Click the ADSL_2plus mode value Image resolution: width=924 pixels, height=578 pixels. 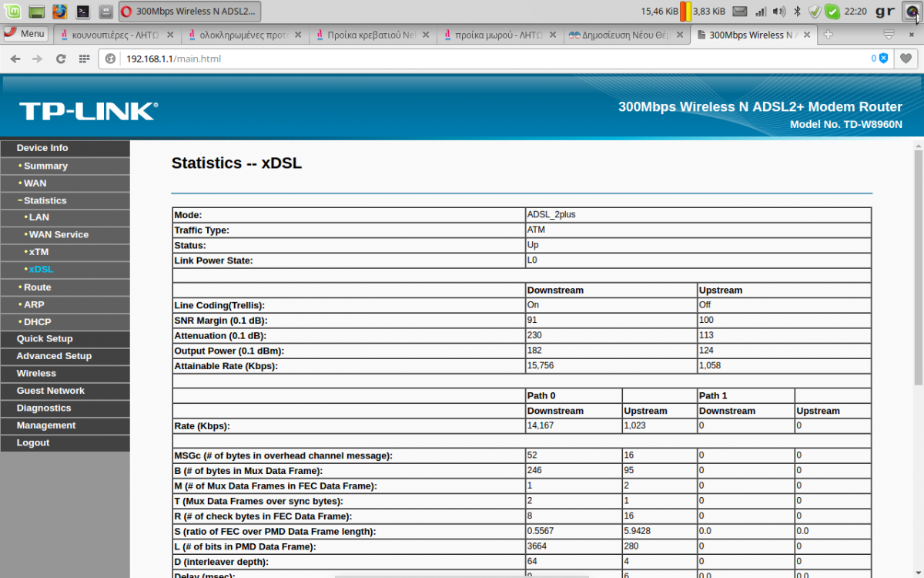551,214
